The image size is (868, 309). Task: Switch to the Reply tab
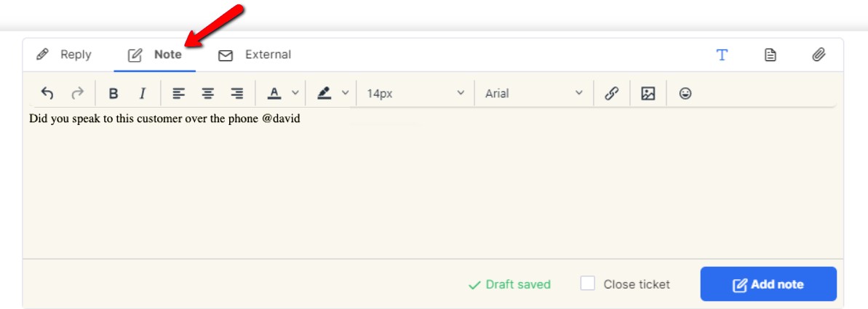tap(63, 55)
